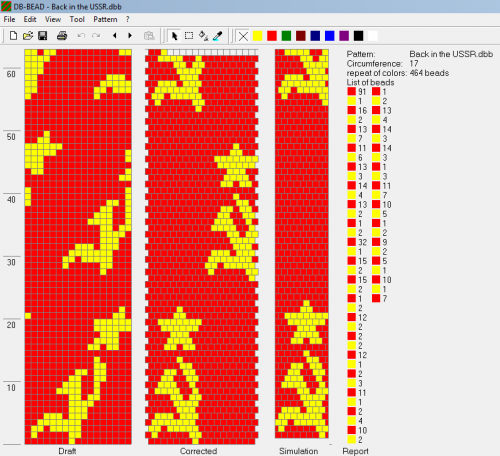This screenshot has width=500, height=456.
Task: Open the File menu
Action: 9,19
